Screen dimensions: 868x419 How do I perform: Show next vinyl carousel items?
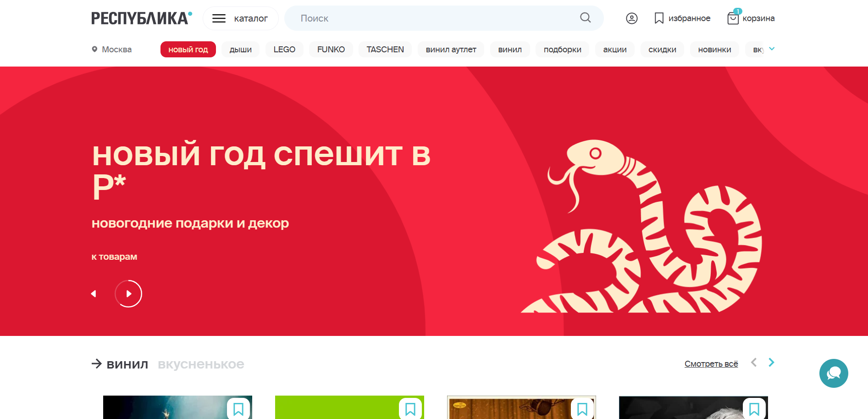coord(771,363)
